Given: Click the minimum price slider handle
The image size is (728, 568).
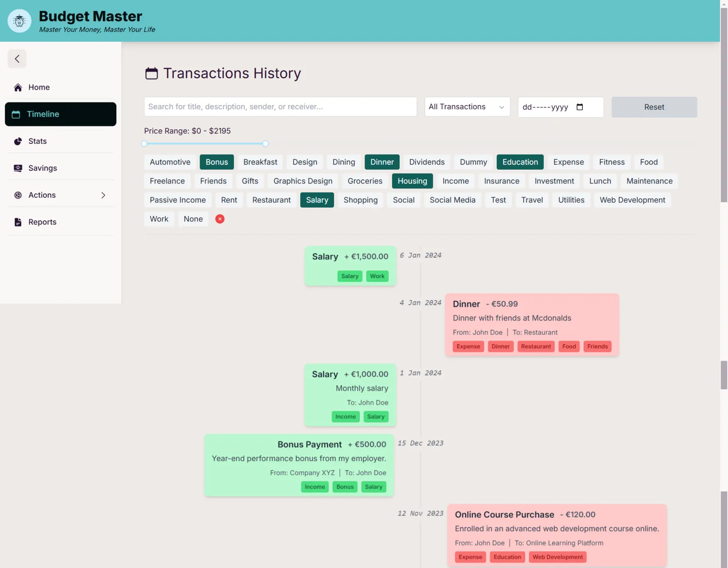Looking at the screenshot, I should tap(144, 144).
